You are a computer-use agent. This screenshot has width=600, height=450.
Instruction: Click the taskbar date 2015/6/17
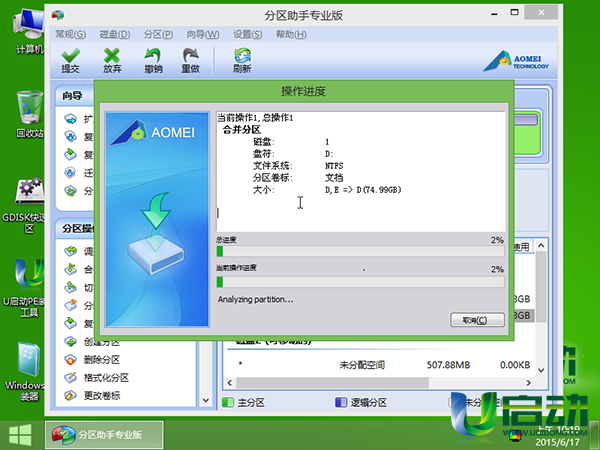(557, 442)
